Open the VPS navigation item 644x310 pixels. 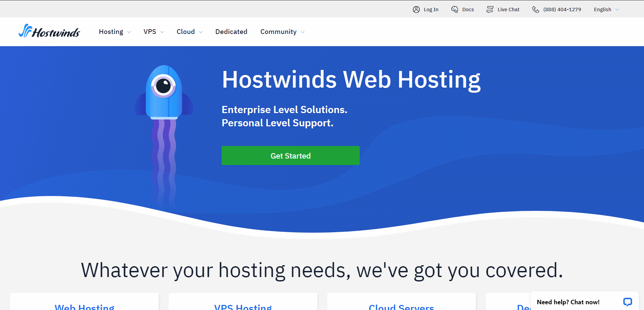pyautogui.click(x=150, y=32)
